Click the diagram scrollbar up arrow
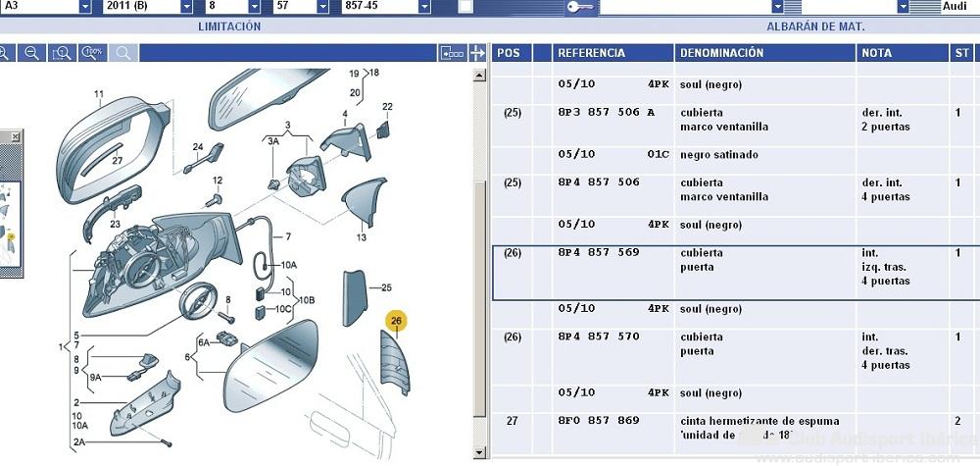Viewport: 980px width, 466px height. (x=479, y=76)
